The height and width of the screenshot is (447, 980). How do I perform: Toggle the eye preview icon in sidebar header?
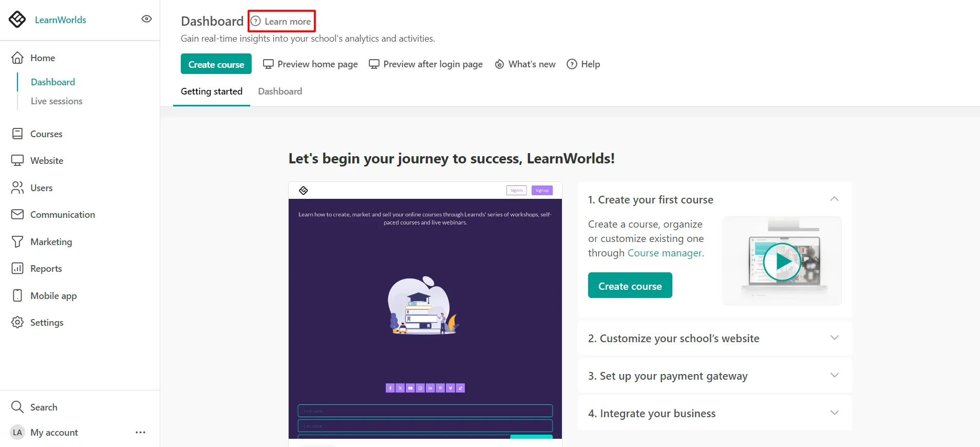coord(146,19)
